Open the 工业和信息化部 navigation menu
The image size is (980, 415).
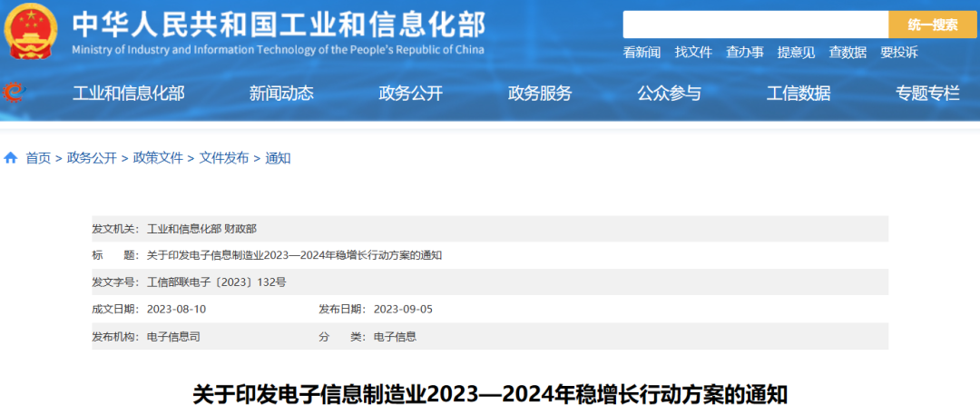coord(129,94)
